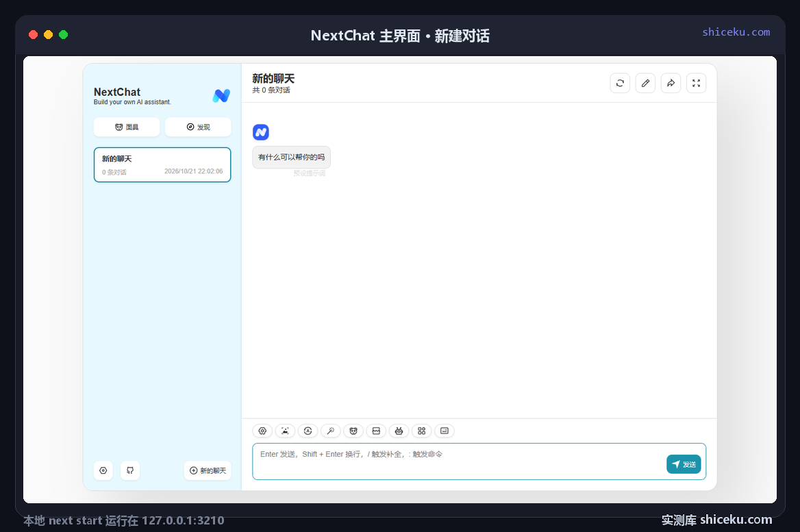Click the NextChat sidebar heading
The image size is (800, 532).
coord(117,92)
